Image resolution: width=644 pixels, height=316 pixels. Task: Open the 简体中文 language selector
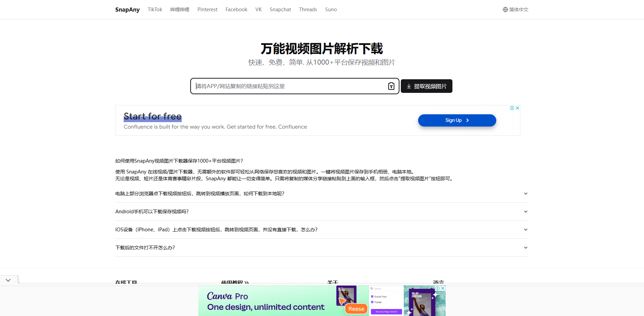[x=516, y=10]
